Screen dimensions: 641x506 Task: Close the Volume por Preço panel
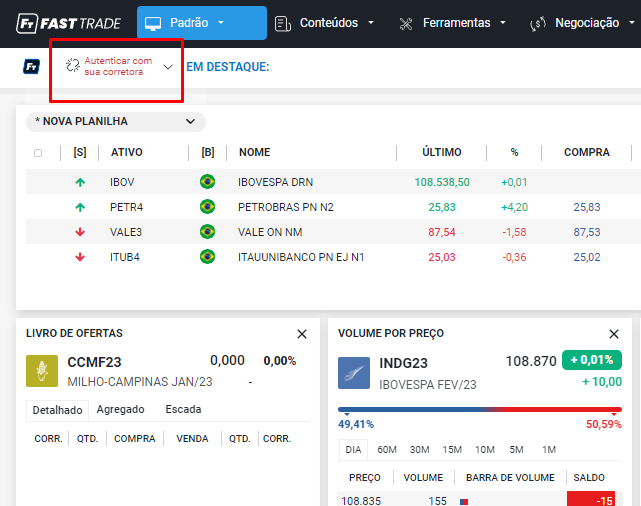click(614, 334)
